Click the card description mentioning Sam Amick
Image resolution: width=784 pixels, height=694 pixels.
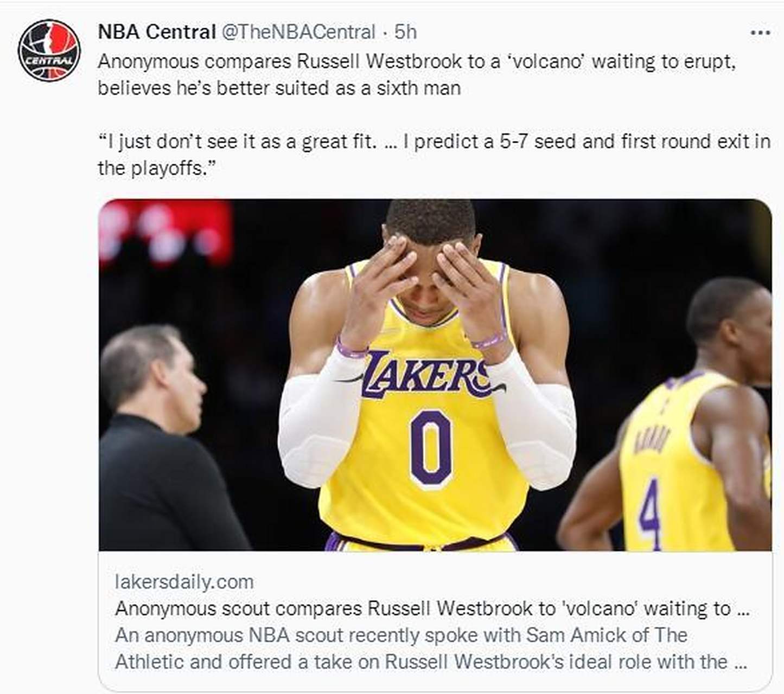(x=401, y=635)
